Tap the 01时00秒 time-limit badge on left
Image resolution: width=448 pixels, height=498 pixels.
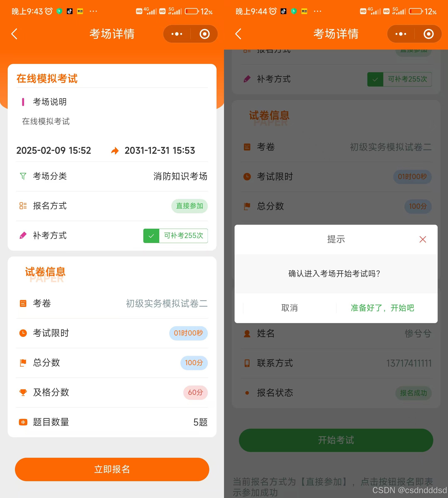188,333
